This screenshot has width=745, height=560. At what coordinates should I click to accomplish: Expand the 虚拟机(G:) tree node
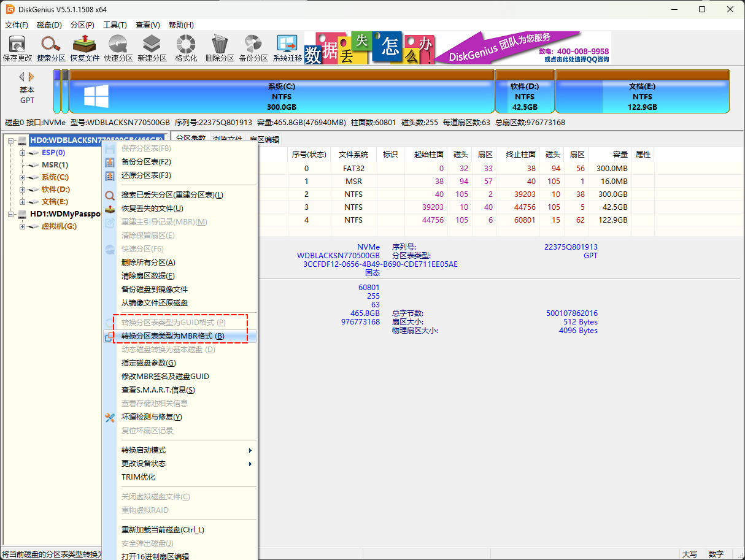point(23,226)
